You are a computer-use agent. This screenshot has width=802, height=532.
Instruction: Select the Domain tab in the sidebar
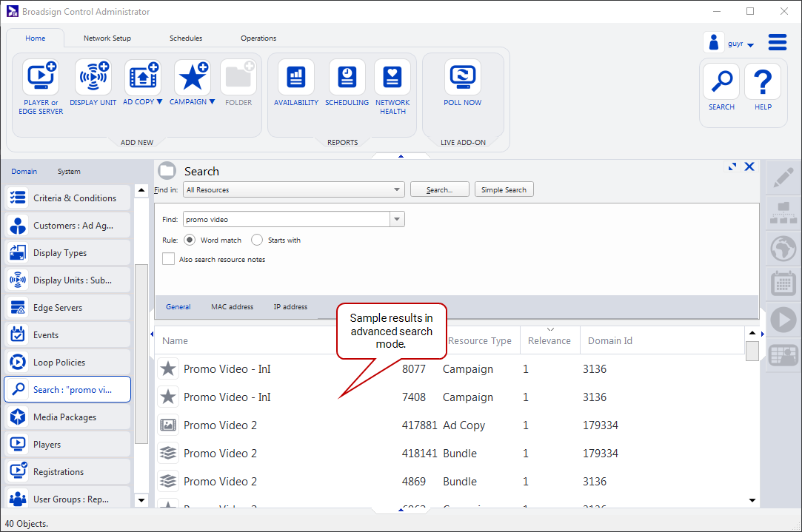point(24,171)
